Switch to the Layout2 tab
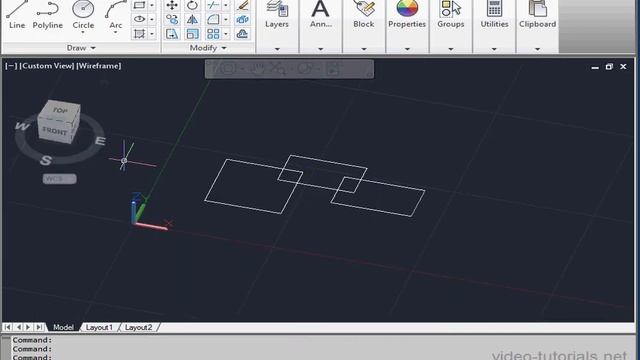The width and height of the screenshot is (640, 360). click(138, 327)
